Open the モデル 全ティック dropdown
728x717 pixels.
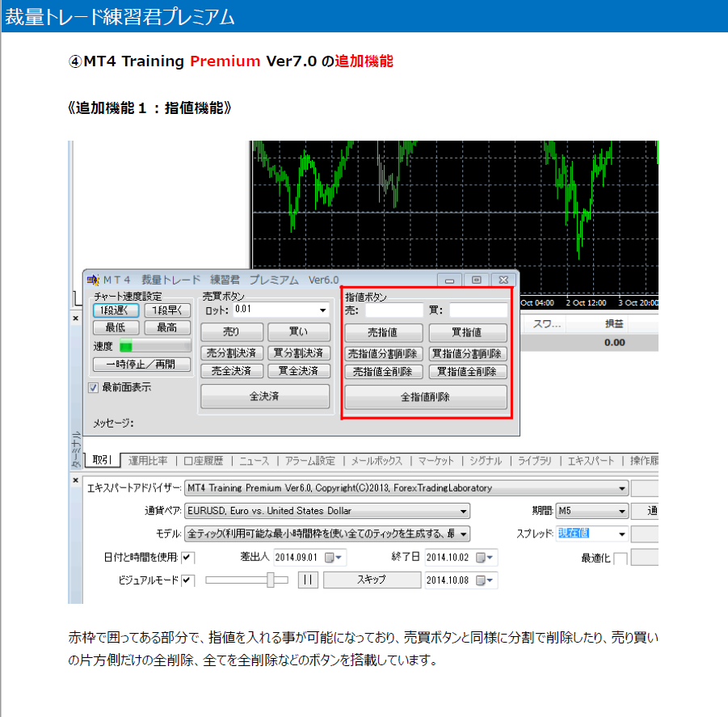point(327,534)
